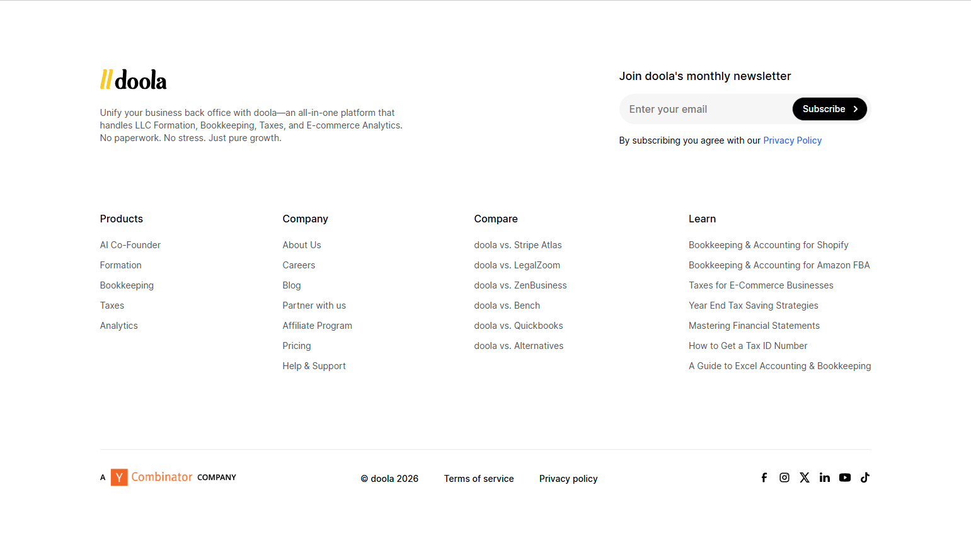Open the Bookkeeping product page
Screen dimensions: 971x560
tap(127, 285)
